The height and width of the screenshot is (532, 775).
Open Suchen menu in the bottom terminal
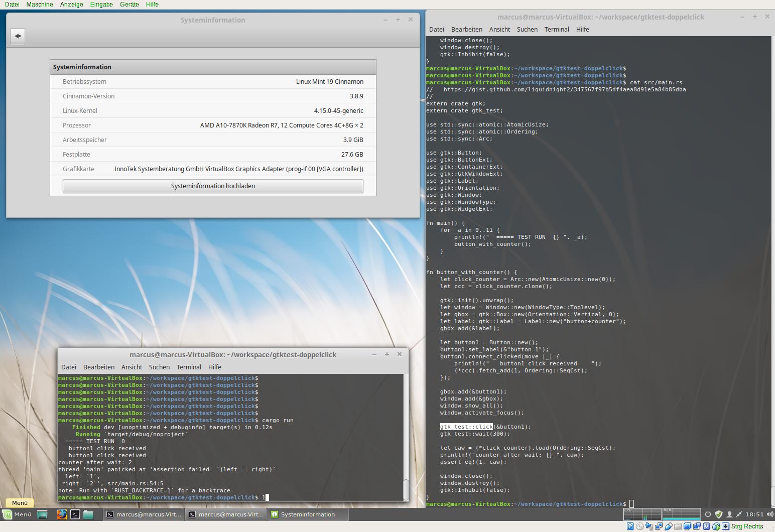[x=159, y=367]
